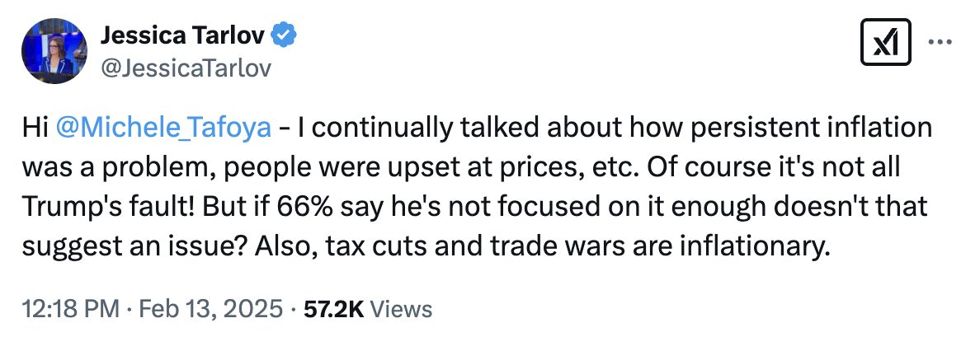Image resolution: width=980 pixels, height=351 pixels.
Task: Click the Views label
Action: (x=401, y=309)
